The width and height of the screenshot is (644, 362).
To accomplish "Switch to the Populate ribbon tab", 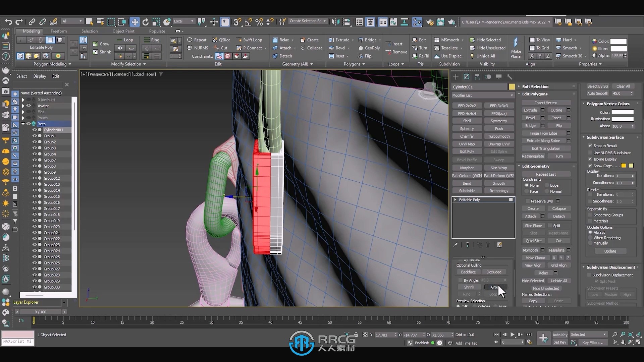I will [x=157, y=31].
